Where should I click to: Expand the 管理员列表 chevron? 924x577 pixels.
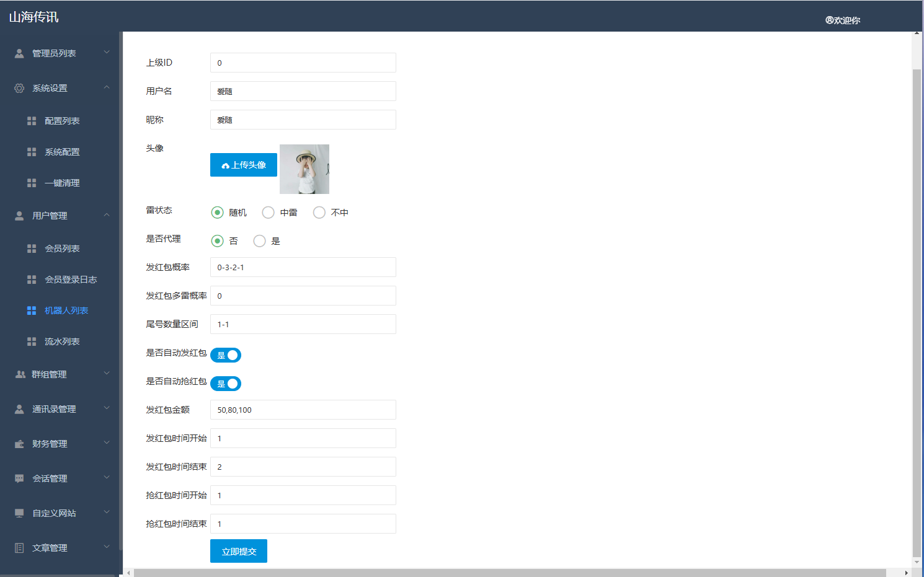point(107,53)
